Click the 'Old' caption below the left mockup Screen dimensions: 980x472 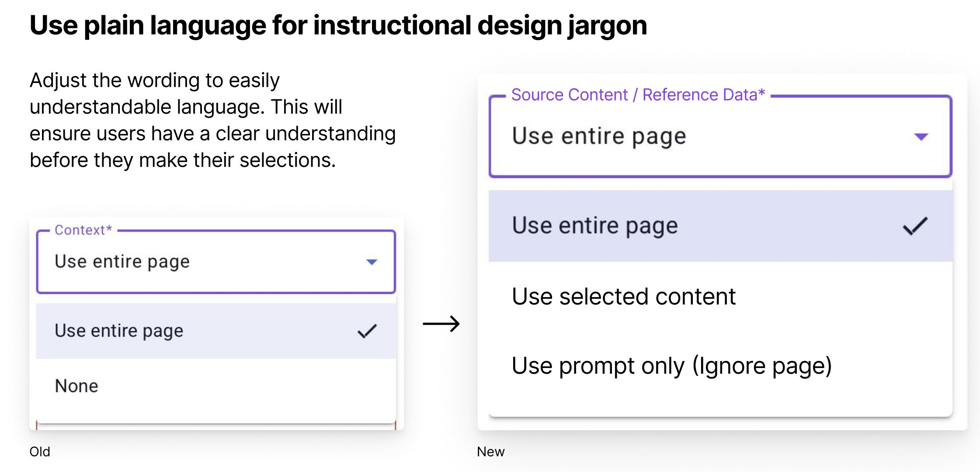tap(40, 451)
